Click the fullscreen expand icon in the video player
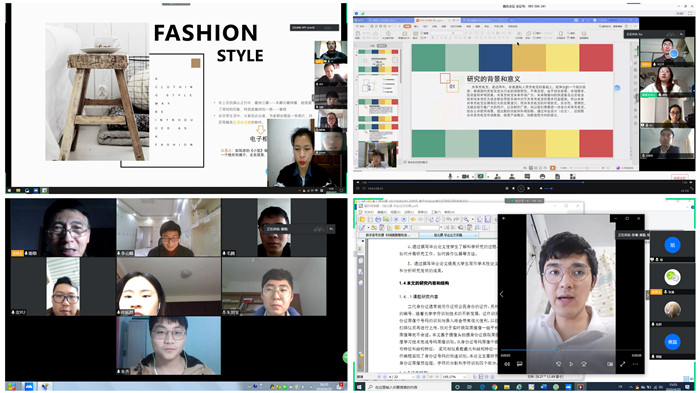Screen dimensions: 700x393 coord(622,364)
